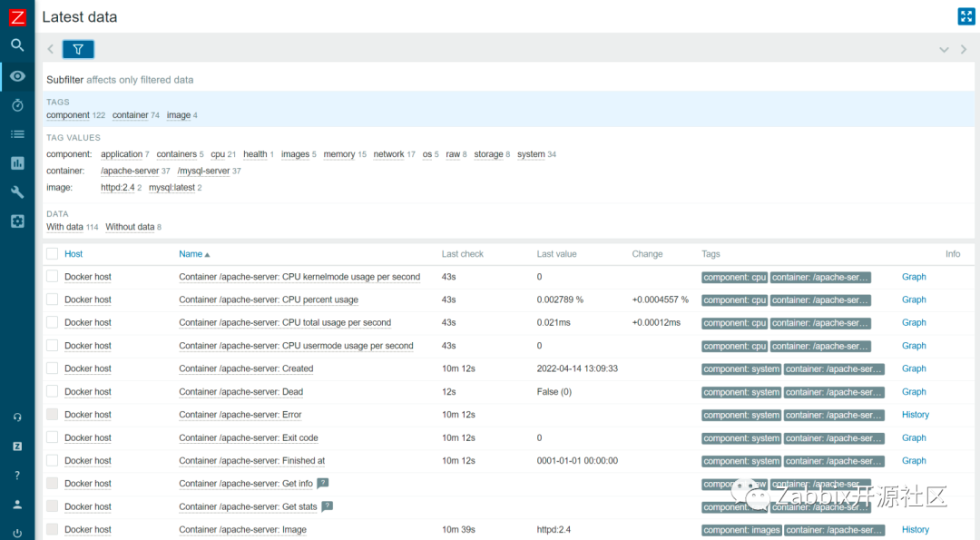Expand the filter tabs dropdown chevron
Image resolution: width=980 pixels, height=540 pixels.
pyautogui.click(x=944, y=49)
